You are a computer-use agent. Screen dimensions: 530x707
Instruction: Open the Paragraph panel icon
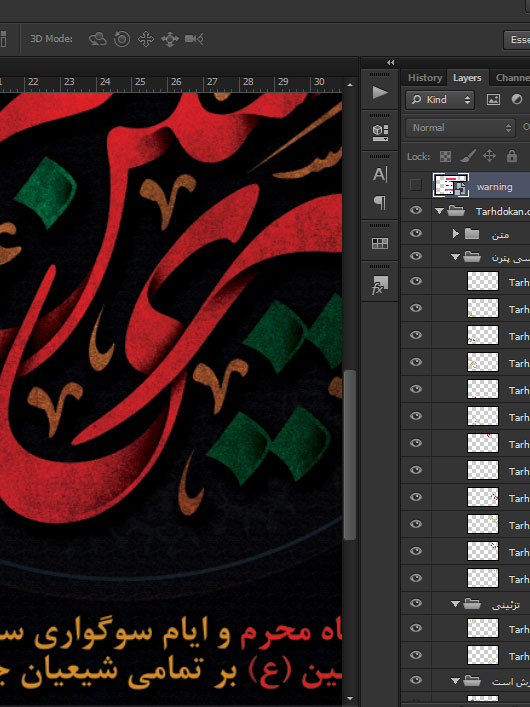(x=380, y=202)
